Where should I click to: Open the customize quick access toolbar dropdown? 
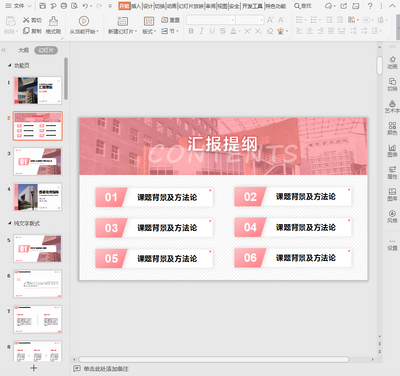click(x=110, y=6)
